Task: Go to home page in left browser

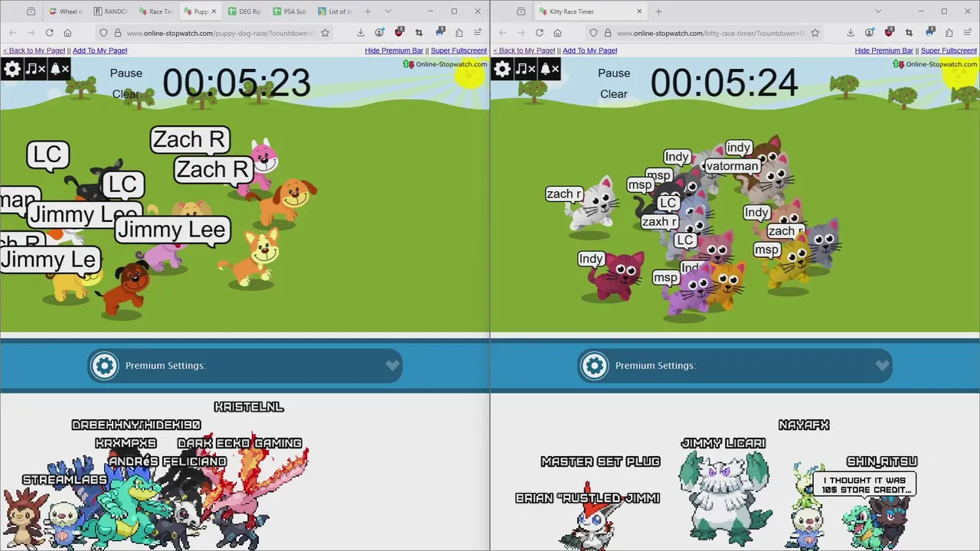Action: (x=67, y=33)
